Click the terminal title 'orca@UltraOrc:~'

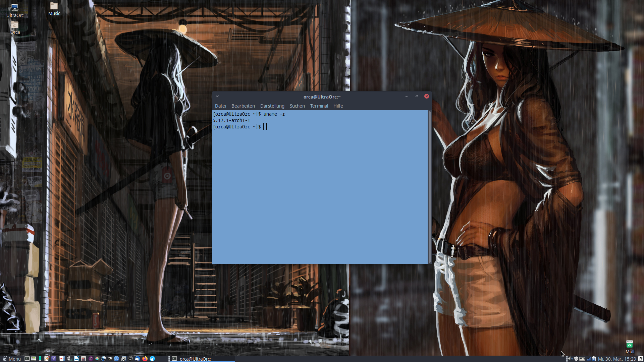[x=322, y=97]
